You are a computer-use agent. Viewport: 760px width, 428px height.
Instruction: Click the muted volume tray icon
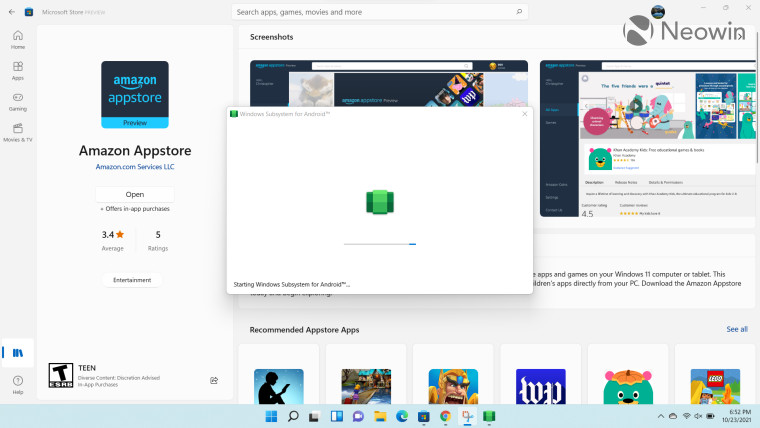tap(698, 416)
